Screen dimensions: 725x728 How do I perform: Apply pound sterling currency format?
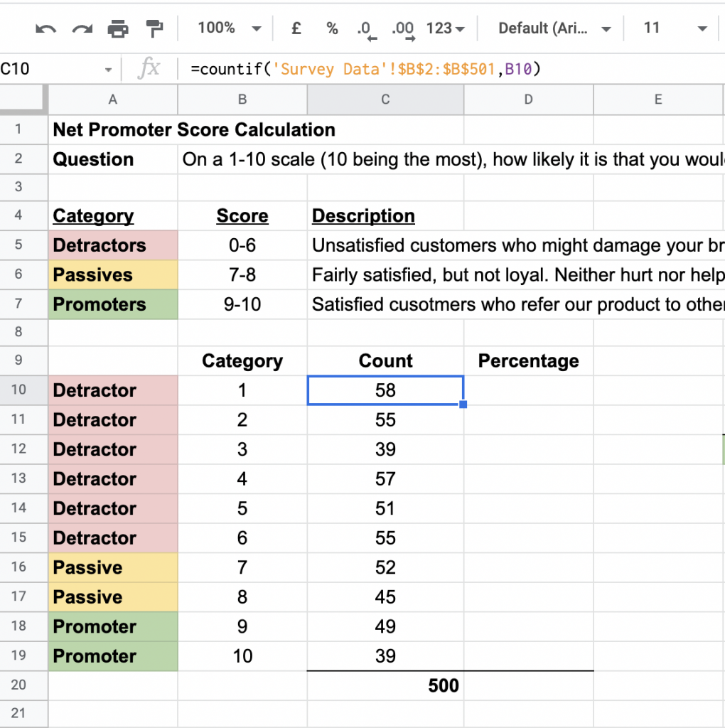[296, 28]
